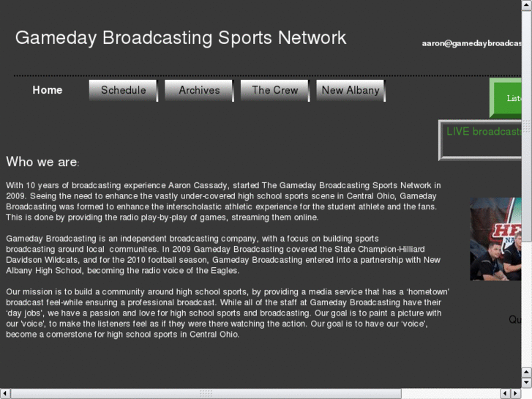Click the paragraph starting 'With 10 years'
Viewport: 532px width, 399px height.
[x=223, y=201]
